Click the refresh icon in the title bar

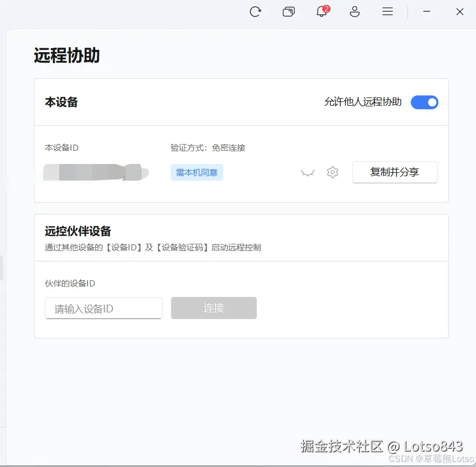click(x=255, y=11)
